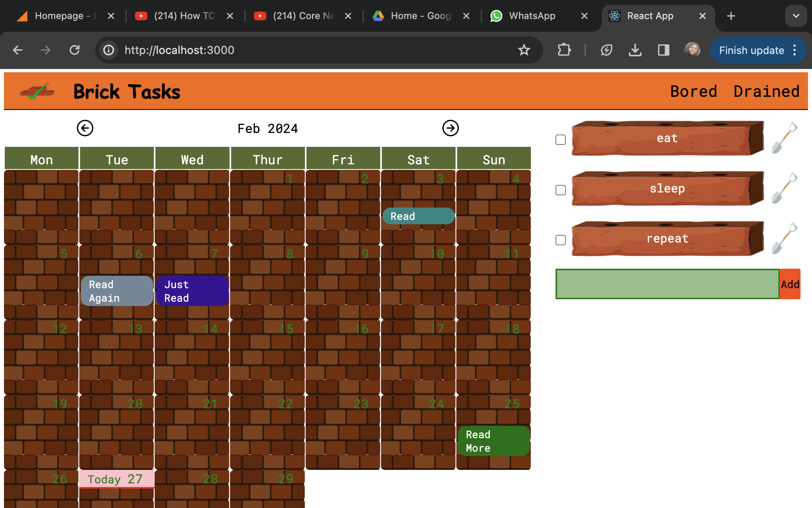The image size is (812, 508).
Task: Tick the repeat task checkbox
Action: (x=561, y=240)
